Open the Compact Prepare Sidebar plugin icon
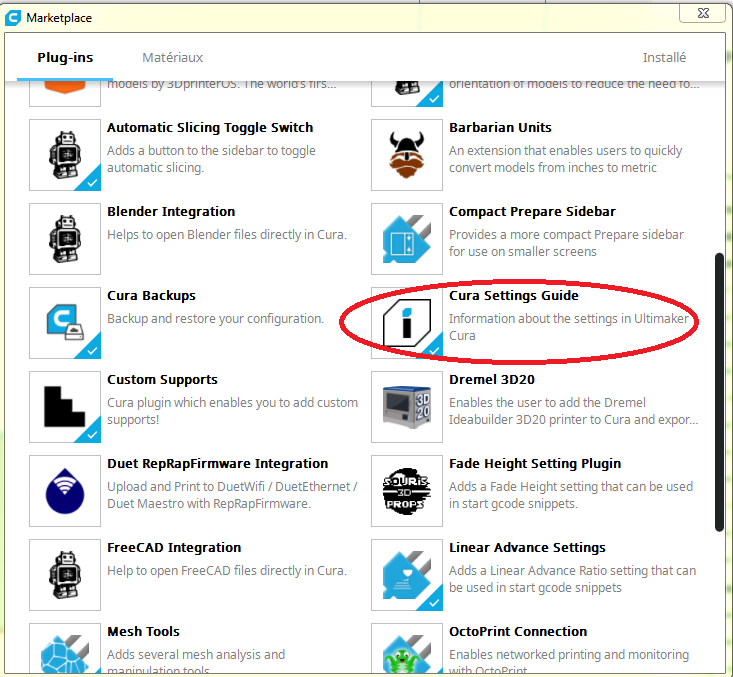 [x=407, y=239]
